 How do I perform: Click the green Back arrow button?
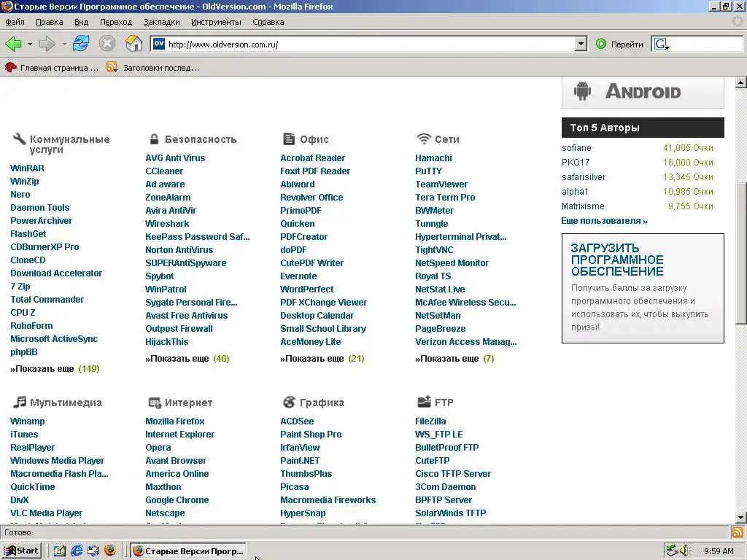coord(13,44)
